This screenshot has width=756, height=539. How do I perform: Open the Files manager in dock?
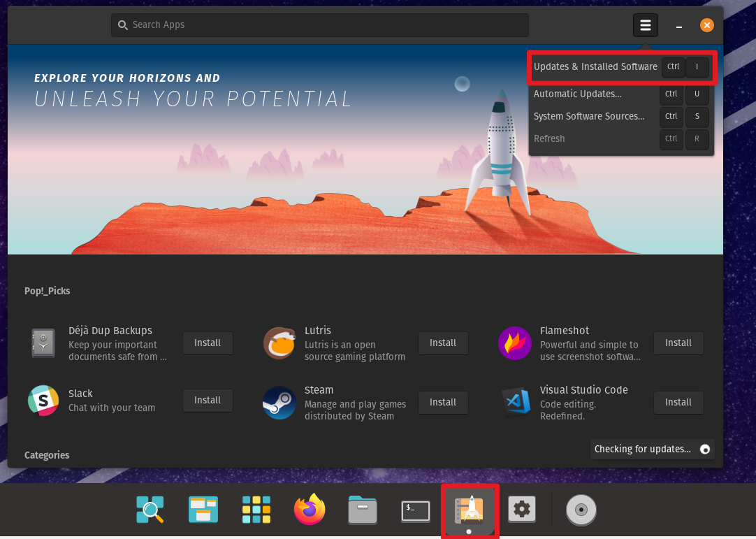click(363, 510)
